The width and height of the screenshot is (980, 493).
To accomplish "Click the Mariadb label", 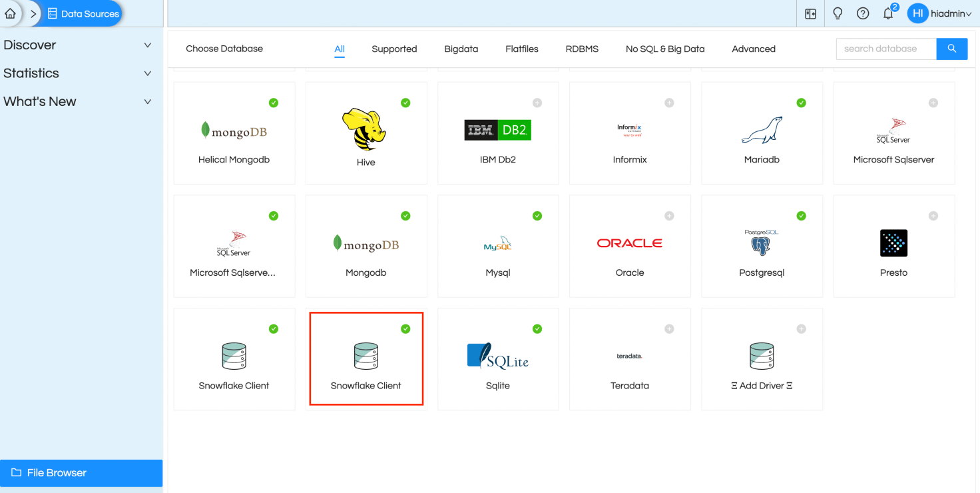I will (762, 160).
